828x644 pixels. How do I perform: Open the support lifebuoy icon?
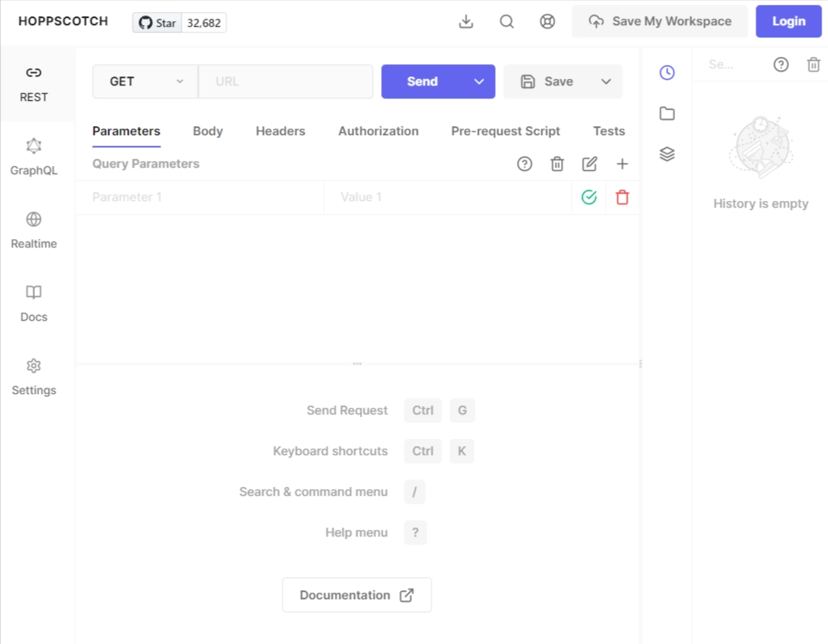(x=547, y=21)
